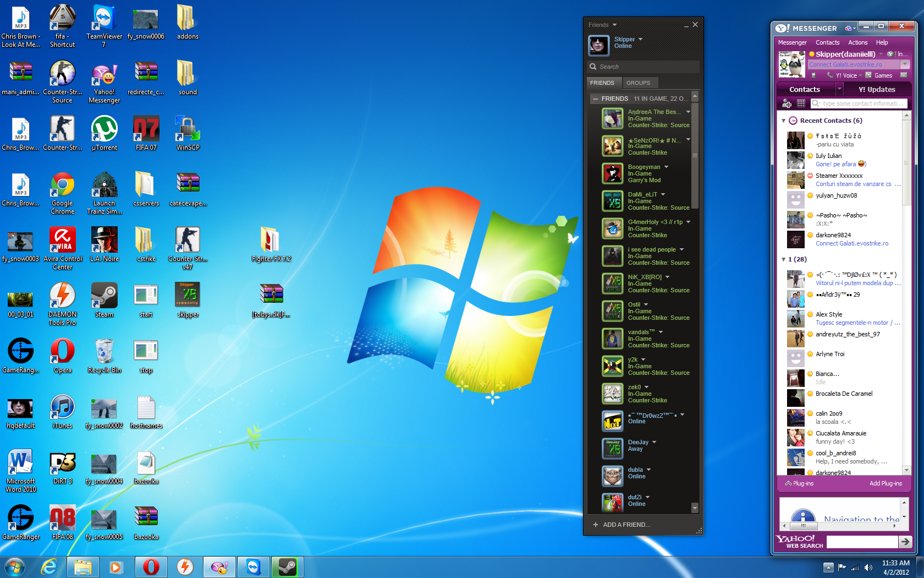
Task: Switch to the Y! Updates tab
Action: coord(877,89)
